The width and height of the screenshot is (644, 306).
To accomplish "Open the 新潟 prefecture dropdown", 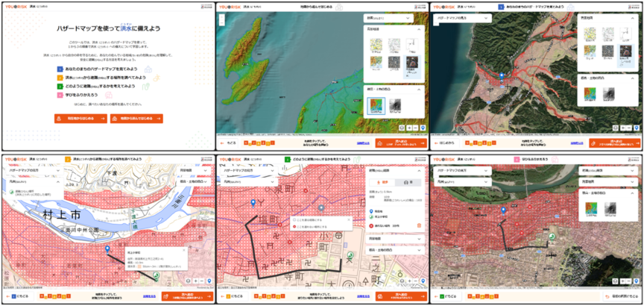I will (x=388, y=19).
